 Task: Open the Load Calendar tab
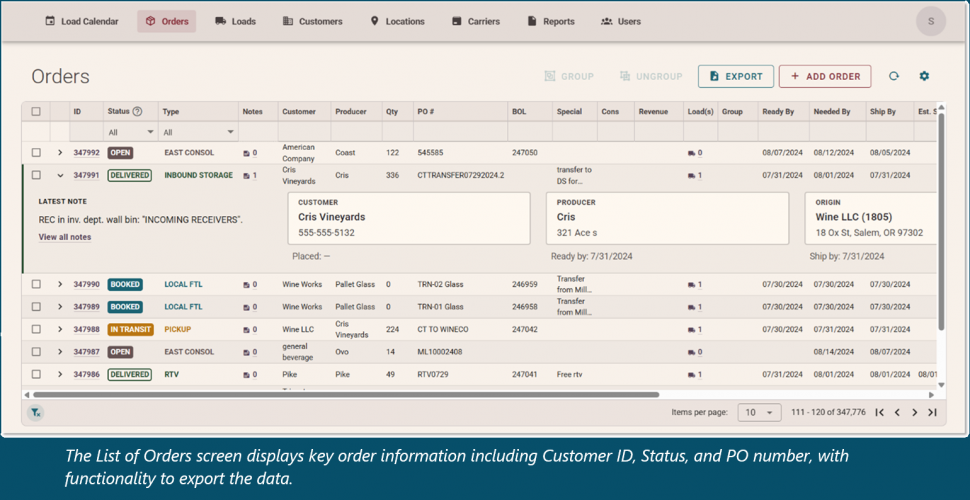(x=82, y=21)
